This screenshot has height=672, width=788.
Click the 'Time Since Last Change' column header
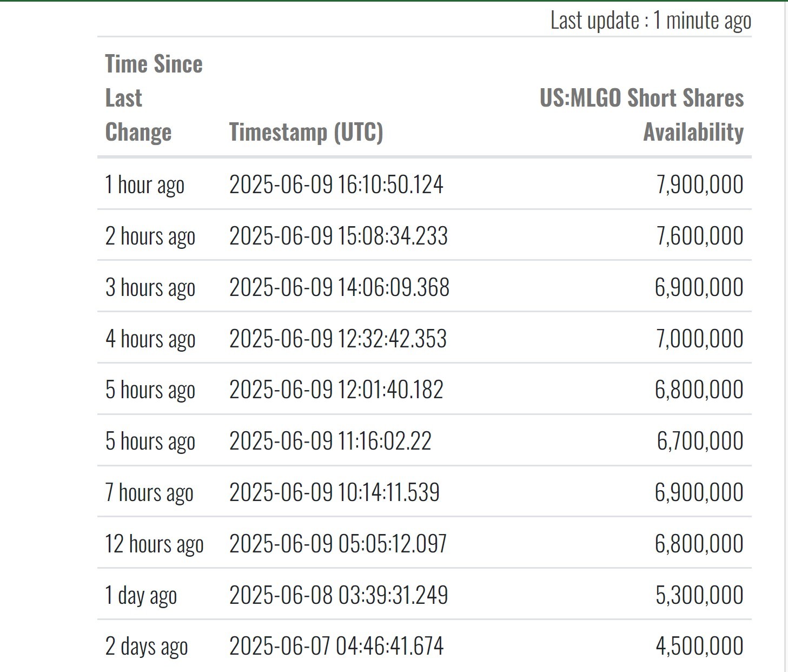point(154,98)
